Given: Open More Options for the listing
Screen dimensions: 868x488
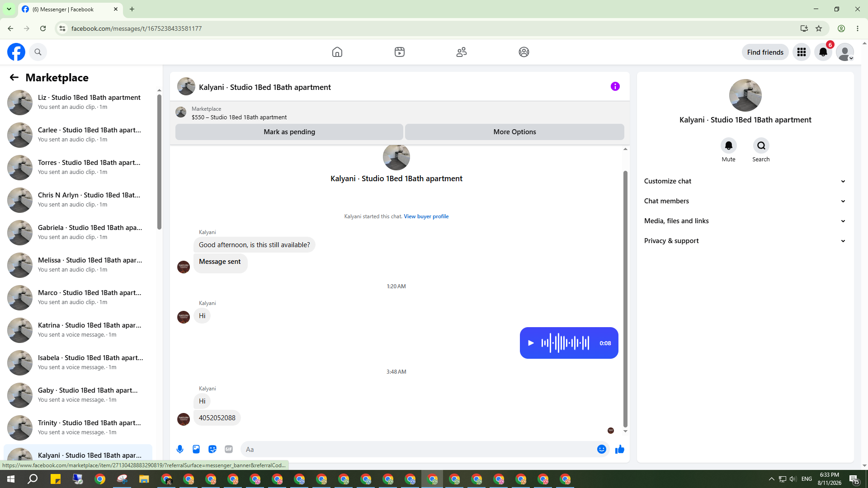Looking at the screenshot, I should pos(514,132).
